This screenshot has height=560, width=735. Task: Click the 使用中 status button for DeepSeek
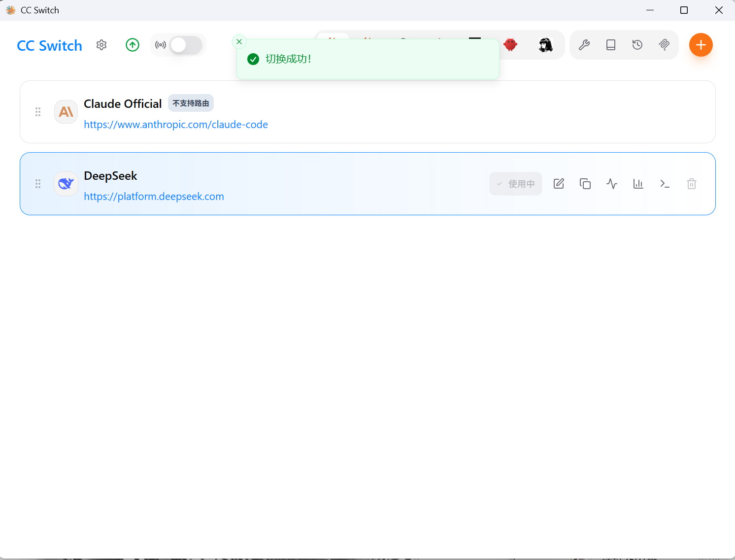(x=516, y=184)
